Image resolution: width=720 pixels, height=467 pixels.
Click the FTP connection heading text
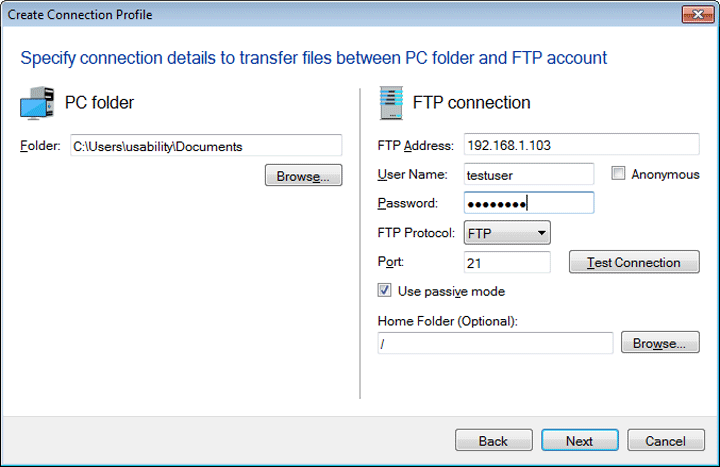coord(471,102)
